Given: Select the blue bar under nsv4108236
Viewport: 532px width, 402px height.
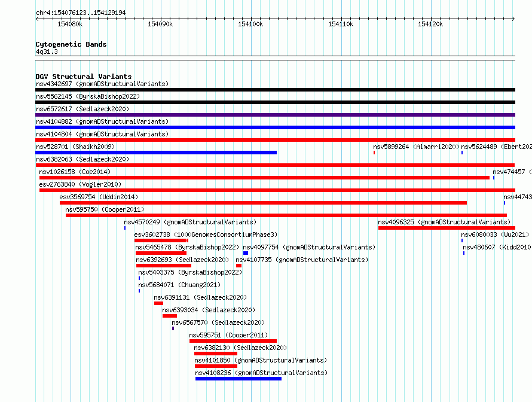Looking at the screenshot, I should click(x=239, y=379).
